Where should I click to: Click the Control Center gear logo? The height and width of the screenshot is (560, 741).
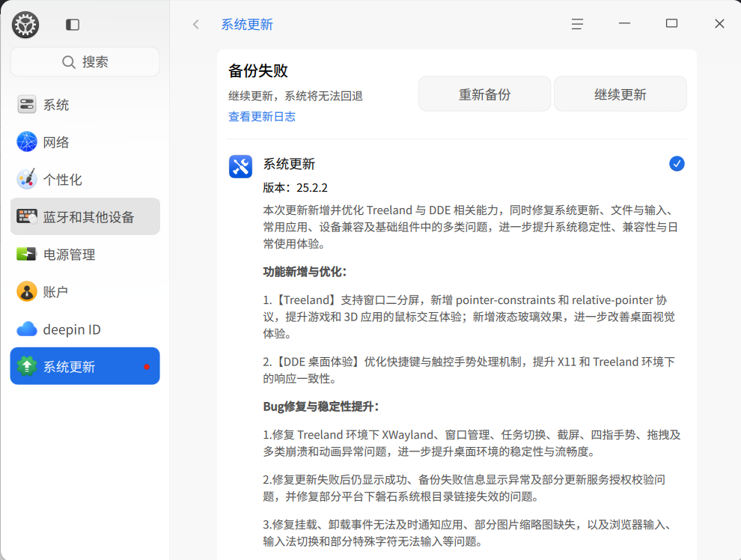[x=25, y=25]
